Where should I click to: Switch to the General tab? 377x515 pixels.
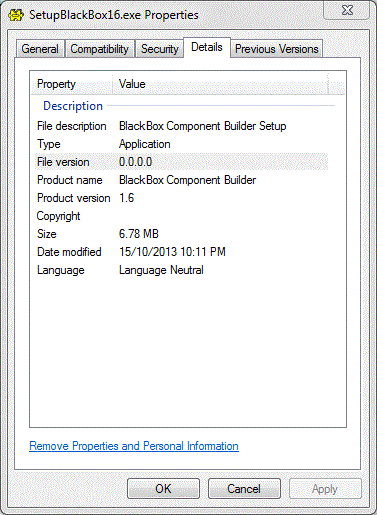[x=40, y=49]
